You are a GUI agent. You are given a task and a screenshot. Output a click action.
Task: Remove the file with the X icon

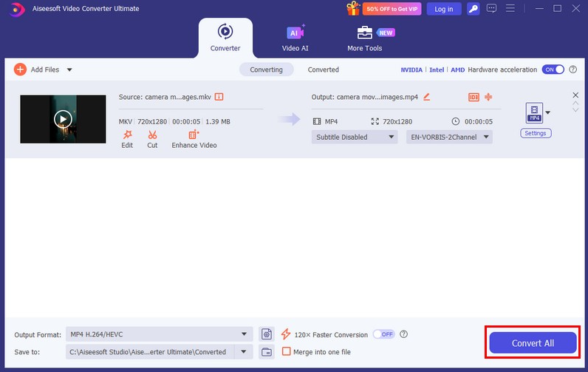(x=575, y=95)
